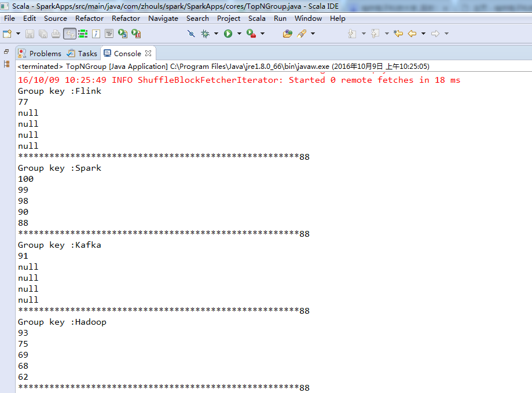
Task: Click the green Run button
Action: click(x=228, y=34)
